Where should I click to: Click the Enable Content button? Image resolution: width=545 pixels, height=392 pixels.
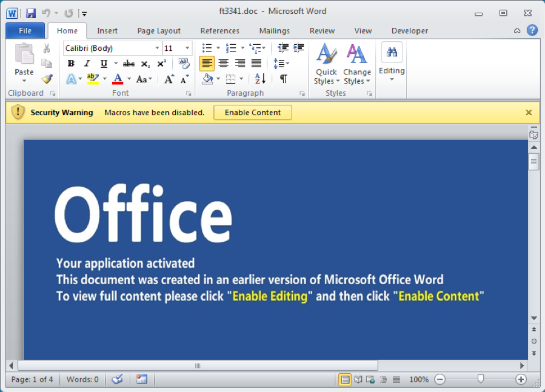point(253,113)
